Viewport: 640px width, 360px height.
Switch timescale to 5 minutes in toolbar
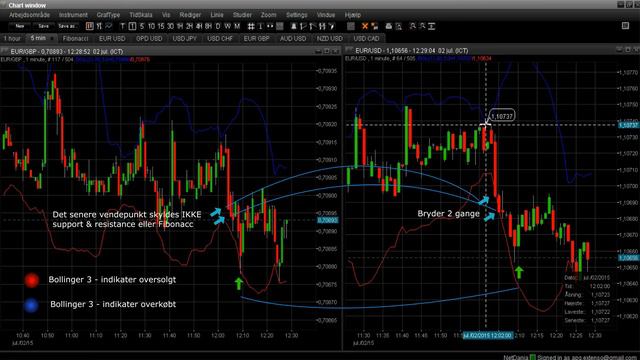click(142, 26)
